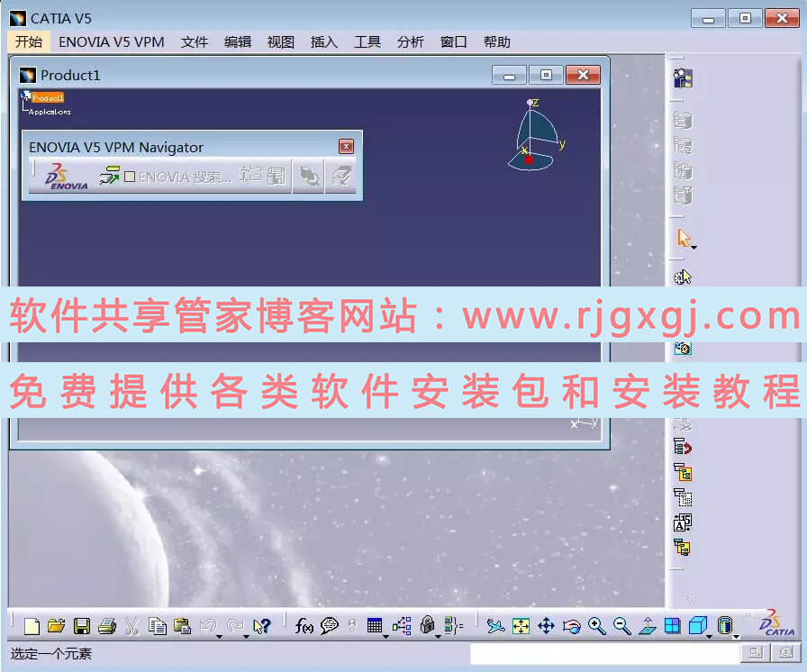Viewport: 807px width, 672px height.
Task: Select Applications node in specification tree
Action: (x=50, y=112)
